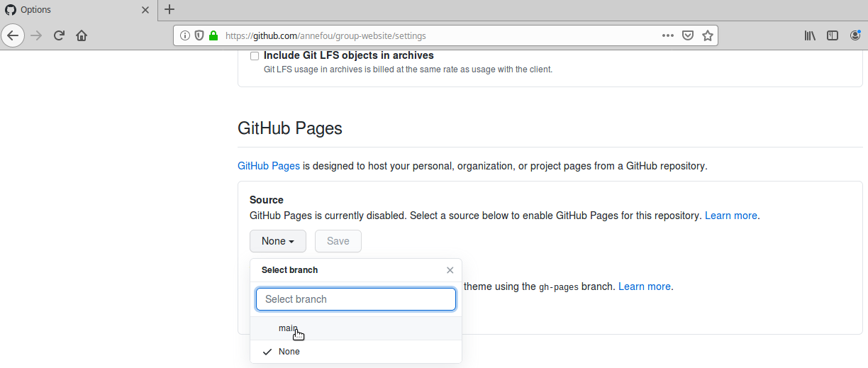This screenshot has height=368, width=868.
Task: Go to the browser Home page
Action: pyautogui.click(x=82, y=35)
